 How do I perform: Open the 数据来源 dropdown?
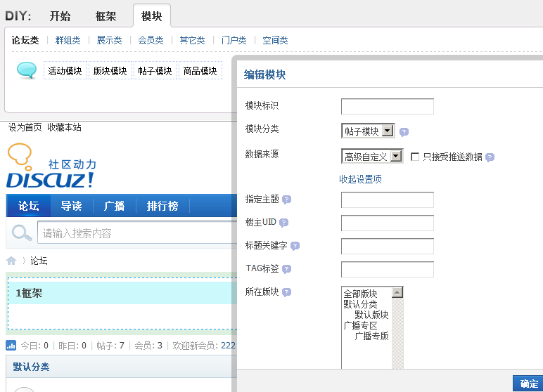(x=395, y=156)
